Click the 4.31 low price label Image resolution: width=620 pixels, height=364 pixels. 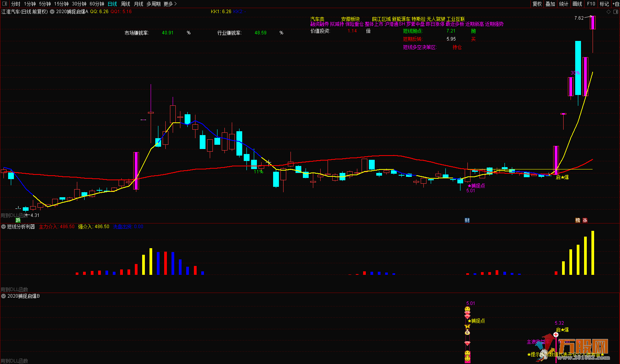coord(35,215)
